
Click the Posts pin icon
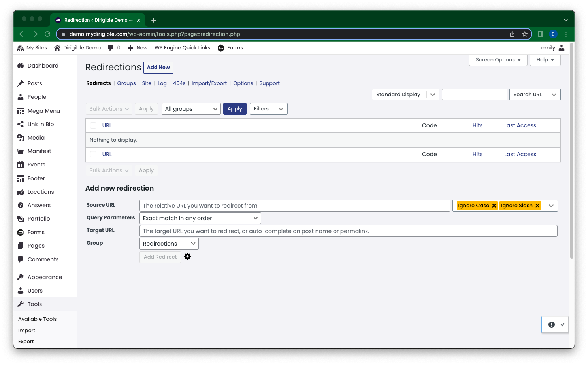(x=21, y=83)
